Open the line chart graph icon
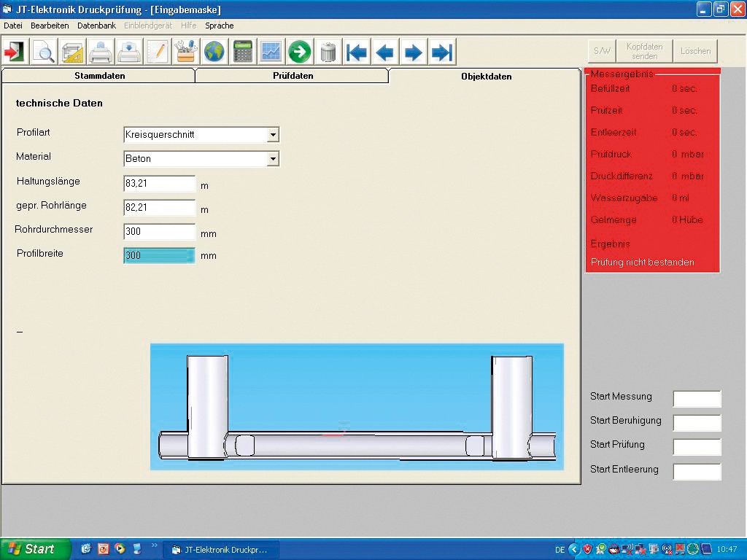This screenshot has height=560, width=747. coord(271,52)
